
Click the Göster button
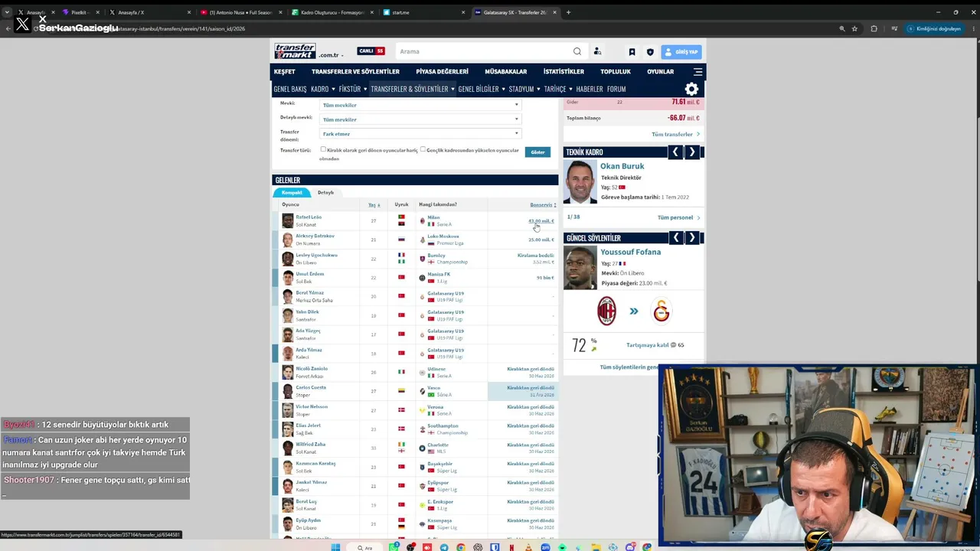537,152
